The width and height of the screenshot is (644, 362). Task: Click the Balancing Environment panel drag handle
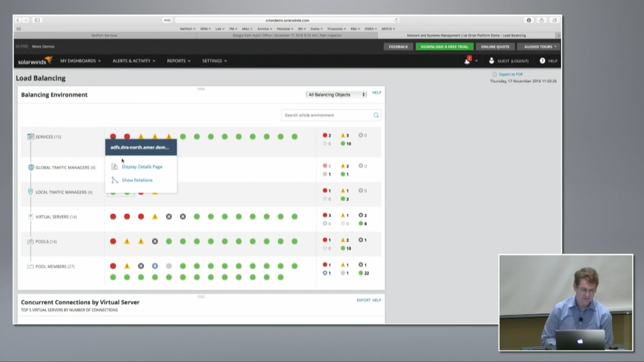click(201, 89)
